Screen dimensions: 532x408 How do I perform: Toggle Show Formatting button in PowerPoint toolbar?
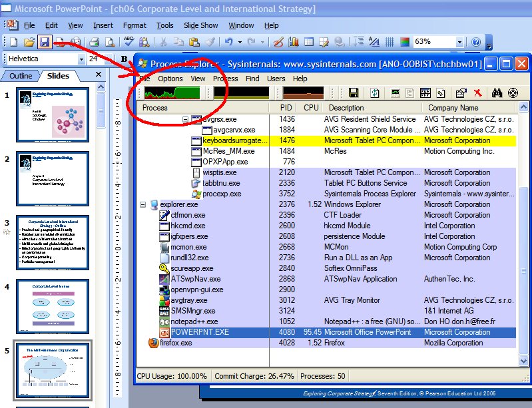[x=374, y=42]
